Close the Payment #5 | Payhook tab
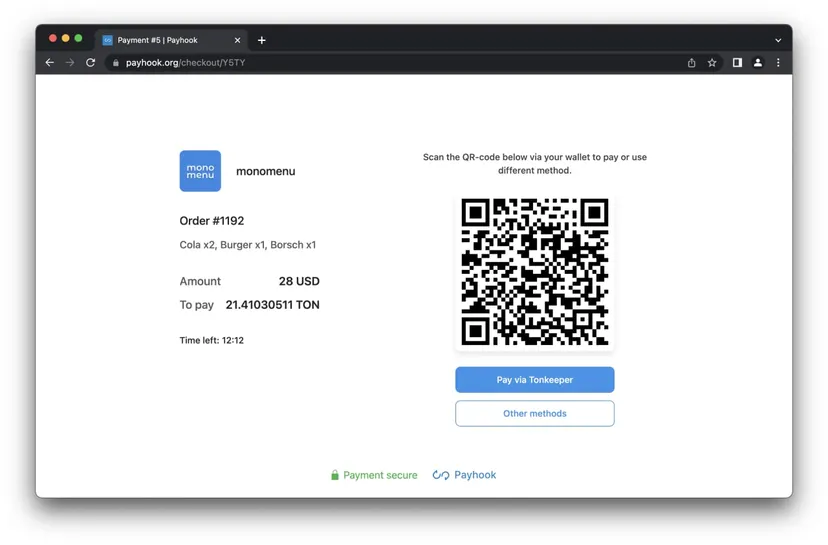Image resolution: width=828 pixels, height=545 pixels. pyautogui.click(x=237, y=40)
